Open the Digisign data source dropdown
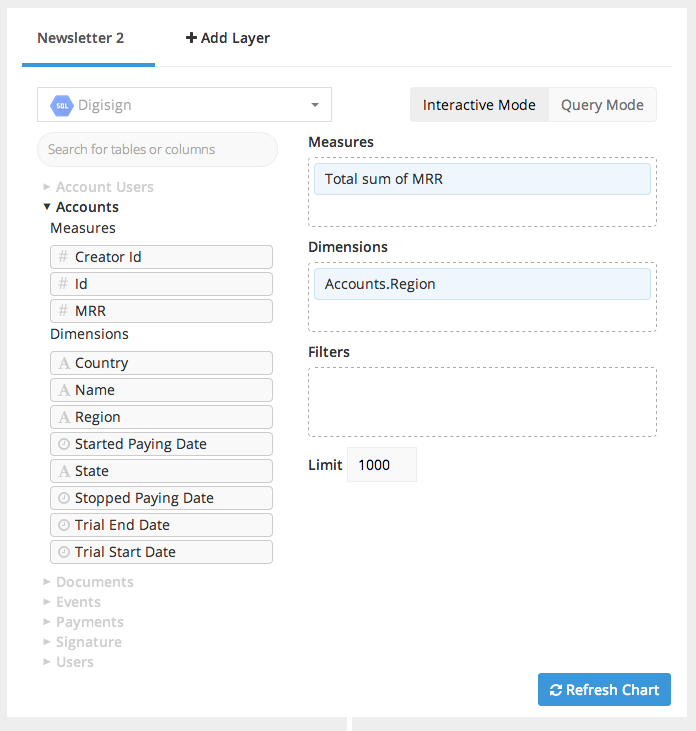Screen dimensions: 696x731 click(x=184, y=105)
